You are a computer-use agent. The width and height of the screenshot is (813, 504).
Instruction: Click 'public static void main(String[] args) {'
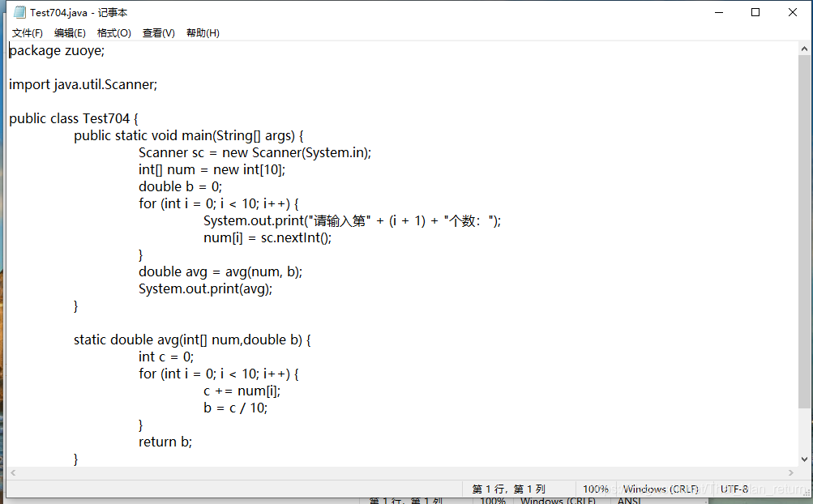coord(189,136)
